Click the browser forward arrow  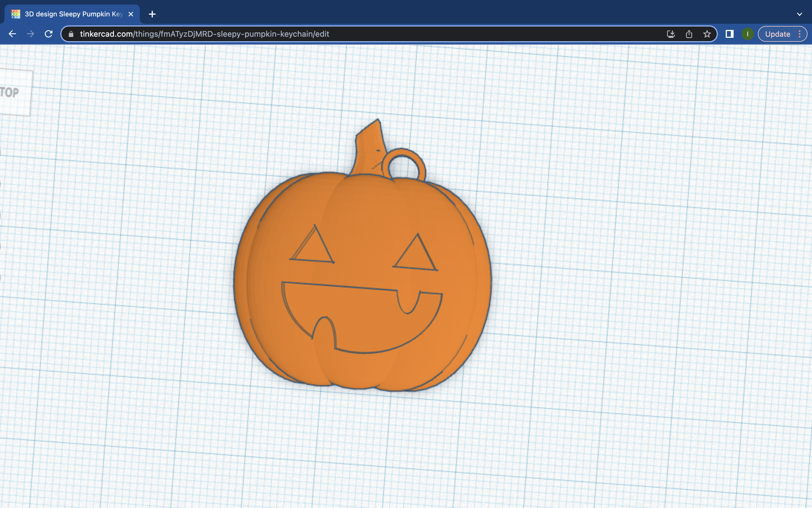[x=30, y=34]
